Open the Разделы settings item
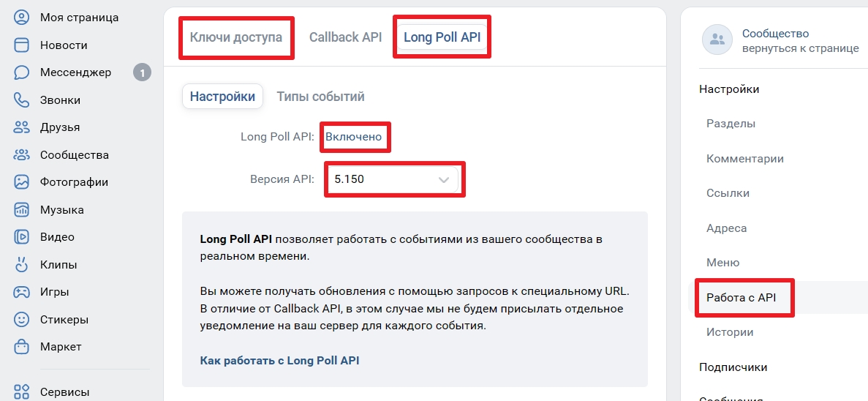868x401 pixels. [731, 124]
